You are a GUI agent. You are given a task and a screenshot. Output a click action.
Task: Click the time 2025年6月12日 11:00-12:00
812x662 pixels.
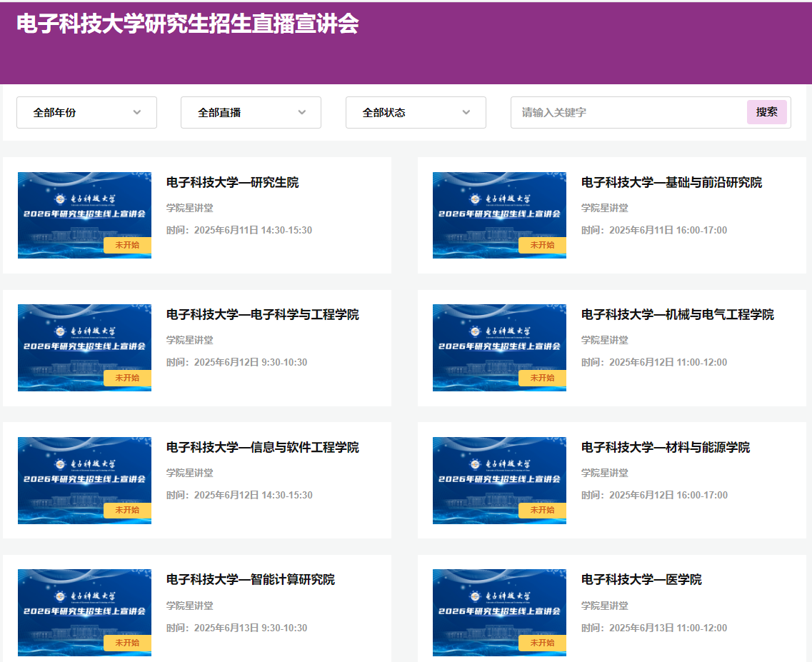[668, 362]
